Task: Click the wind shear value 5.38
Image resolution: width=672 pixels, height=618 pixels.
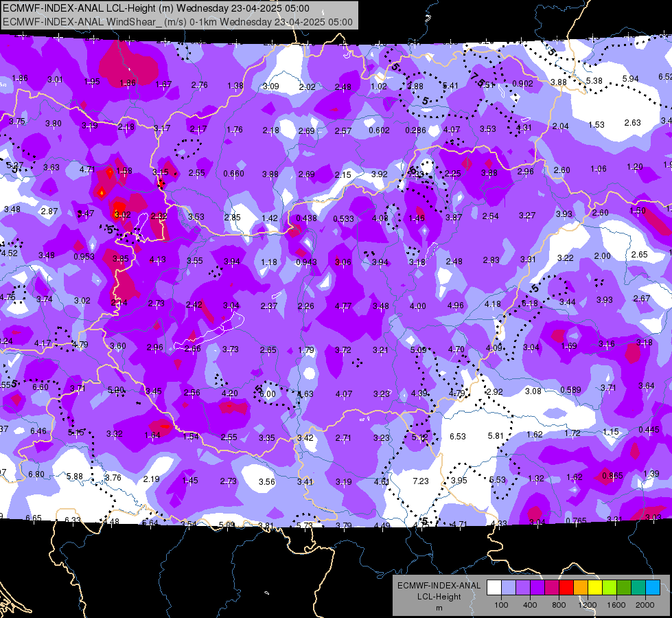Action: pyautogui.click(x=594, y=80)
